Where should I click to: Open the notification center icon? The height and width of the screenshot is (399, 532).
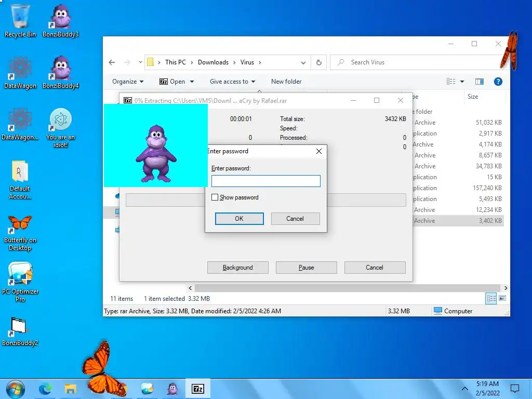pyautogui.click(x=515, y=389)
